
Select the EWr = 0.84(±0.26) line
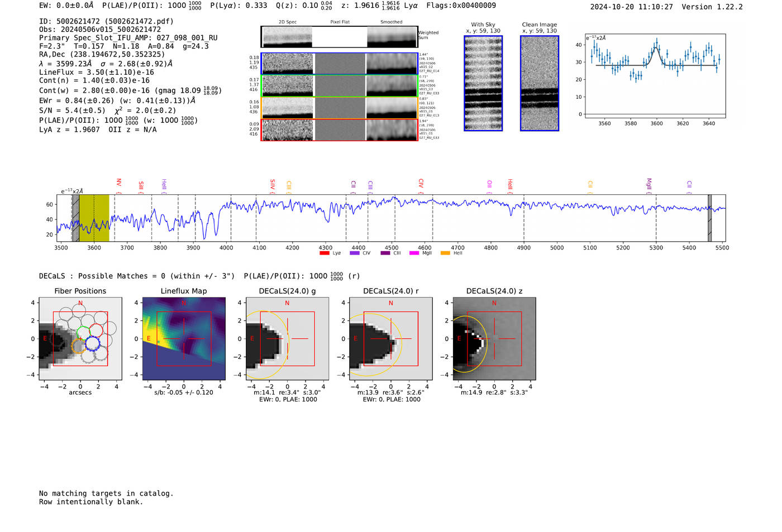pos(117,100)
